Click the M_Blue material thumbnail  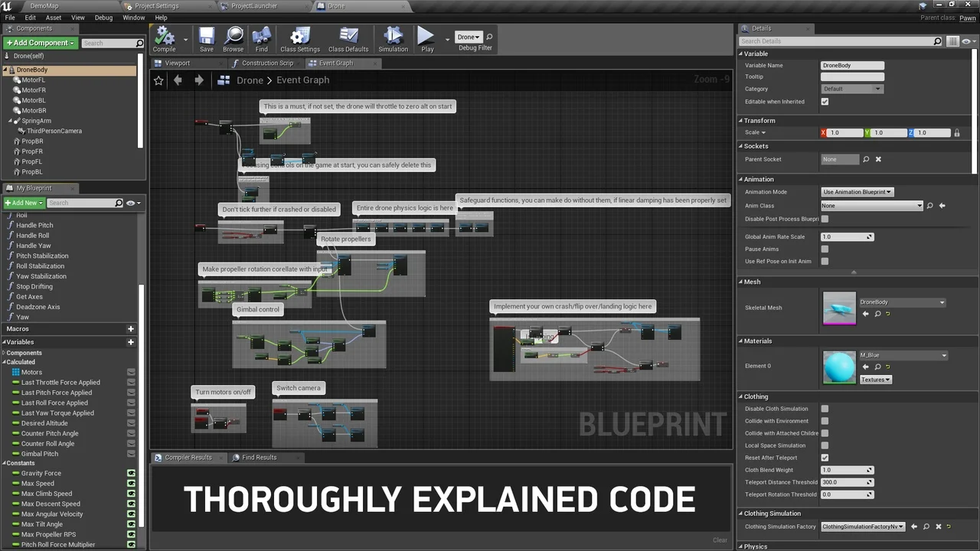839,367
